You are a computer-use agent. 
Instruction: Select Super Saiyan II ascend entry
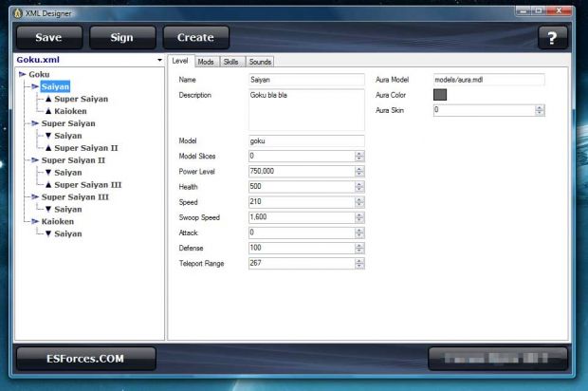click(86, 148)
